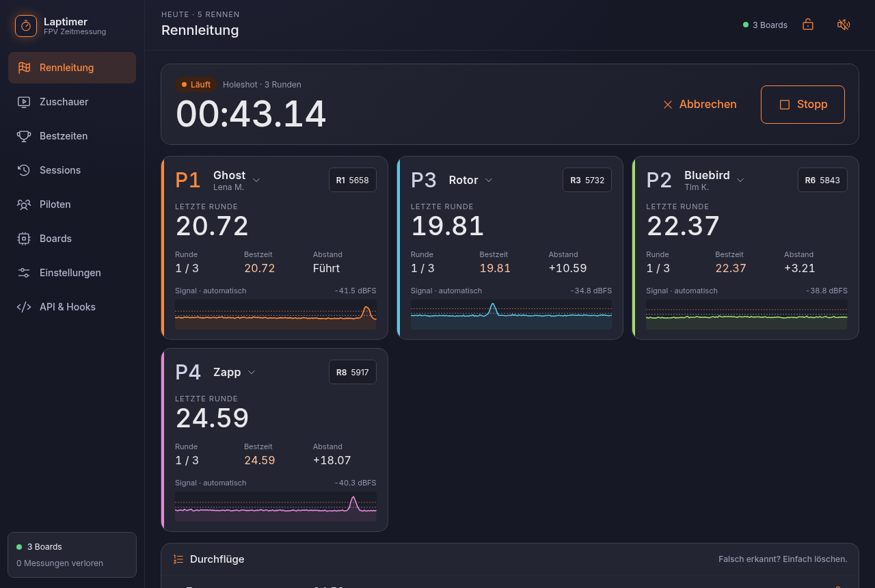Image resolution: width=875 pixels, height=588 pixels.
Task: Click the Läuft status badge
Action: coord(196,84)
